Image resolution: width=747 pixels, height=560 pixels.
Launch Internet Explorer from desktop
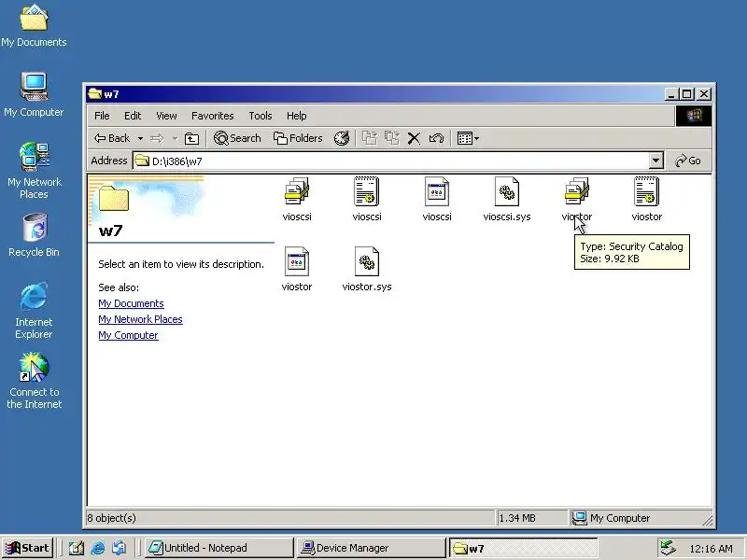pos(34,311)
